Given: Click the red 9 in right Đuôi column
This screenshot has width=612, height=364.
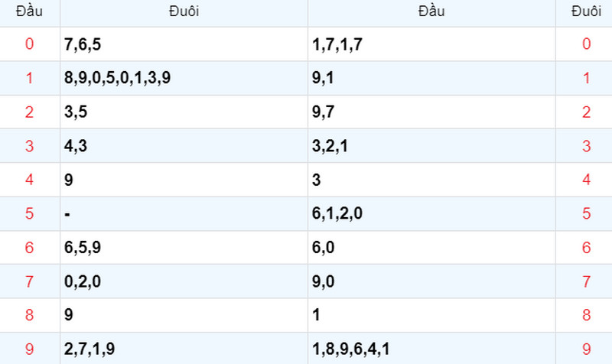Looking at the screenshot, I should [586, 349].
